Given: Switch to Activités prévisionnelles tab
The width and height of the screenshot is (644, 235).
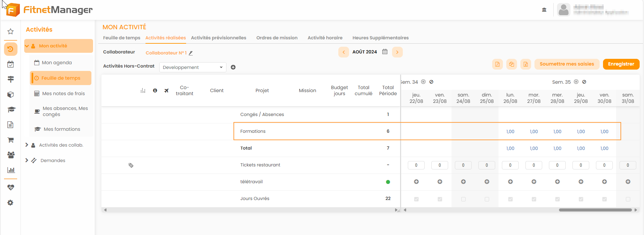Looking at the screenshot, I should (218, 38).
